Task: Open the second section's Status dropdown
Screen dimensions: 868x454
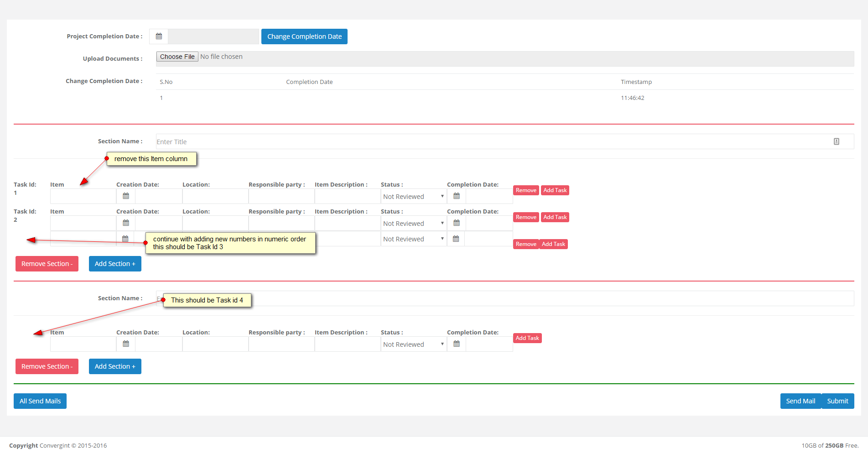Action: pos(413,344)
